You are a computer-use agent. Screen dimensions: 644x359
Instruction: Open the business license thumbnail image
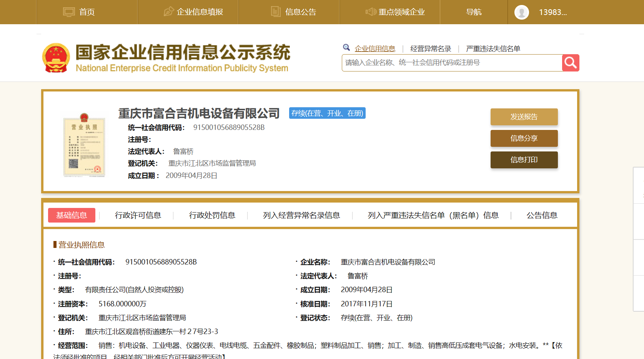click(x=84, y=145)
